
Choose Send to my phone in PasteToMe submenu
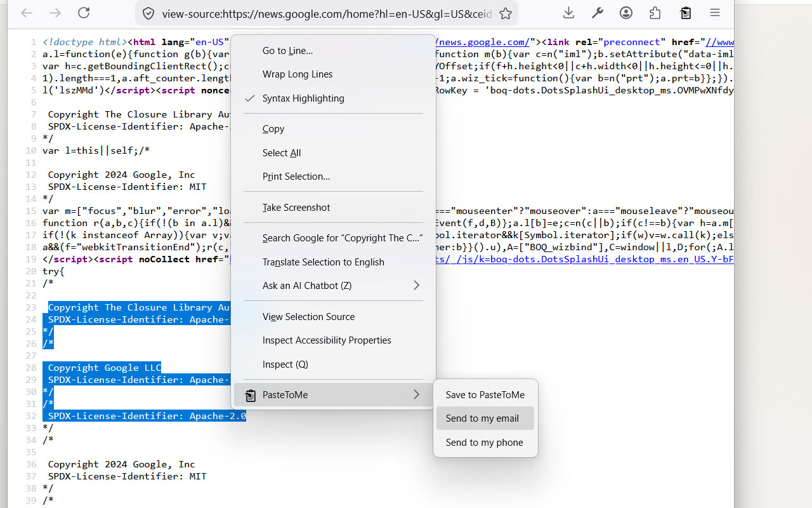click(x=484, y=442)
